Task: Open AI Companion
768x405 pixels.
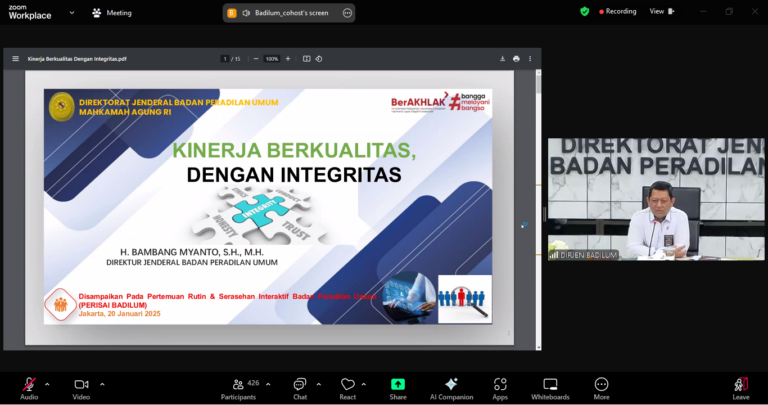Action: (x=450, y=386)
